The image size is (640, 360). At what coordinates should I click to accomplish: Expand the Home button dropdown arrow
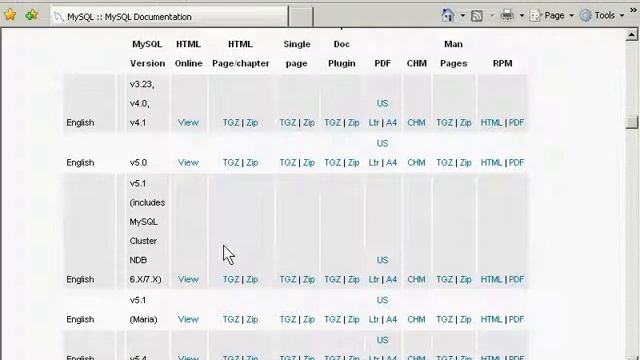(x=462, y=16)
